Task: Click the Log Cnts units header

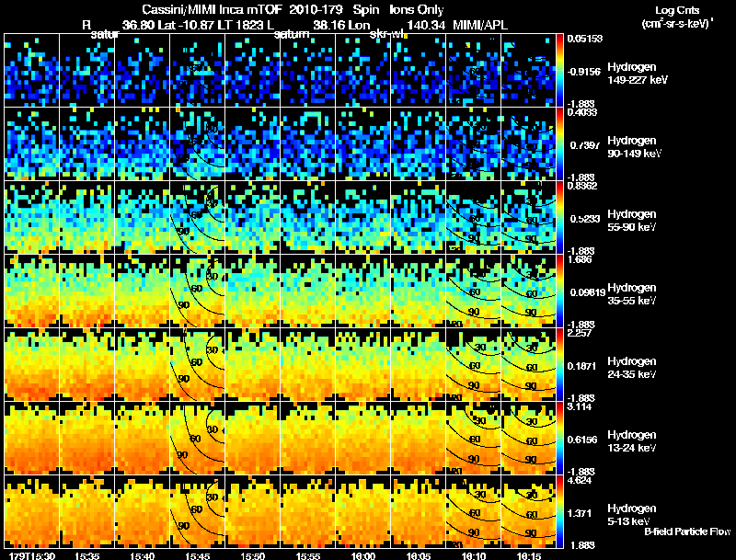Action: click(677, 17)
